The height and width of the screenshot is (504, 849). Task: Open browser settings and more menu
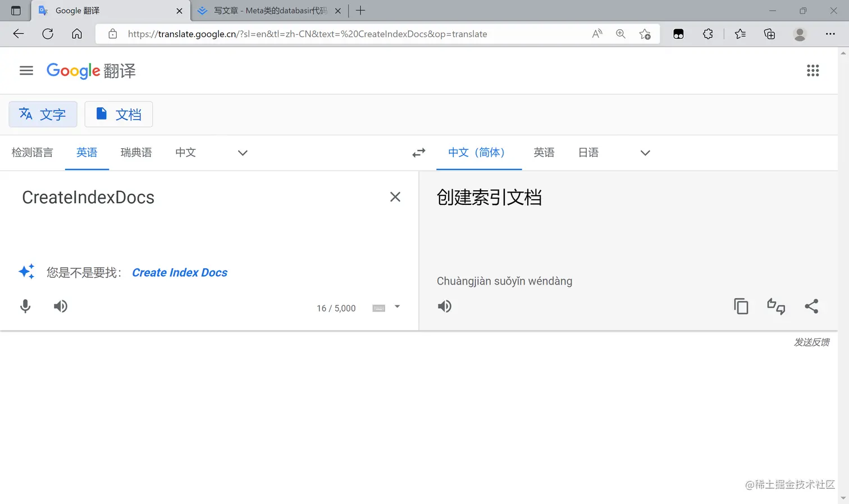pos(830,34)
